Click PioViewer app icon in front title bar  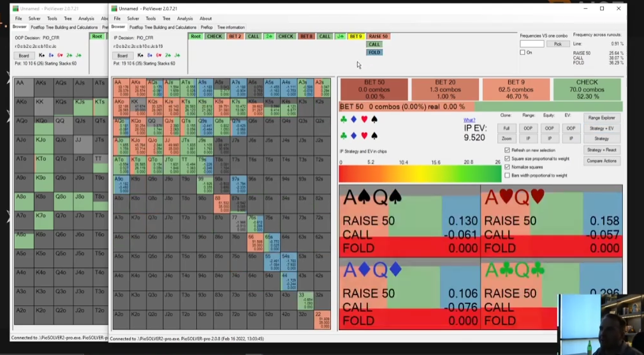pyautogui.click(x=114, y=9)
